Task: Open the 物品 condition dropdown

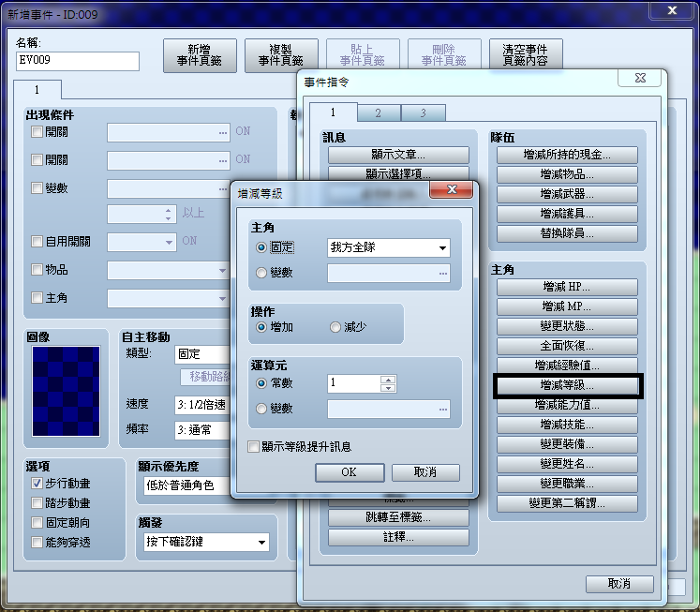Action: point(169,271)
